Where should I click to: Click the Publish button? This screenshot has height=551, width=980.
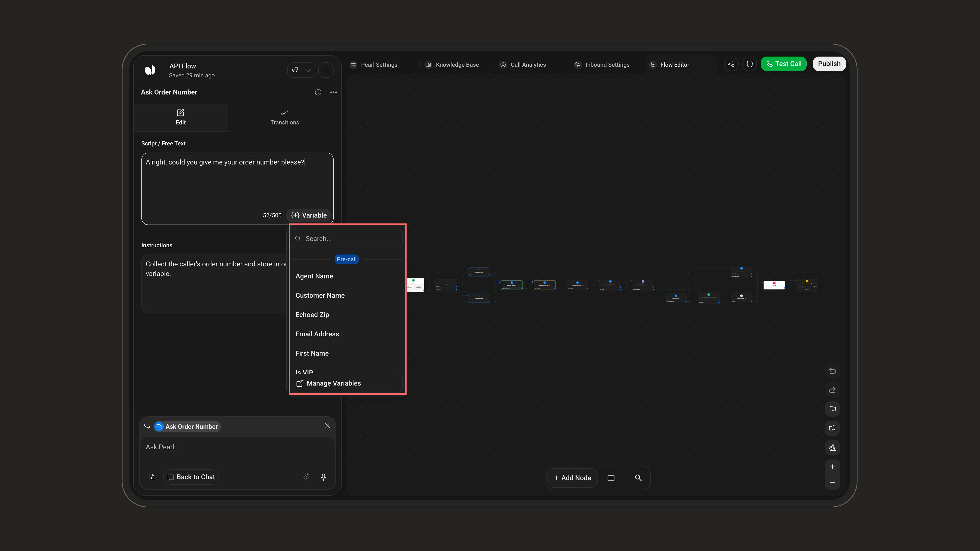pyautogui.click(x=829, y=64)
